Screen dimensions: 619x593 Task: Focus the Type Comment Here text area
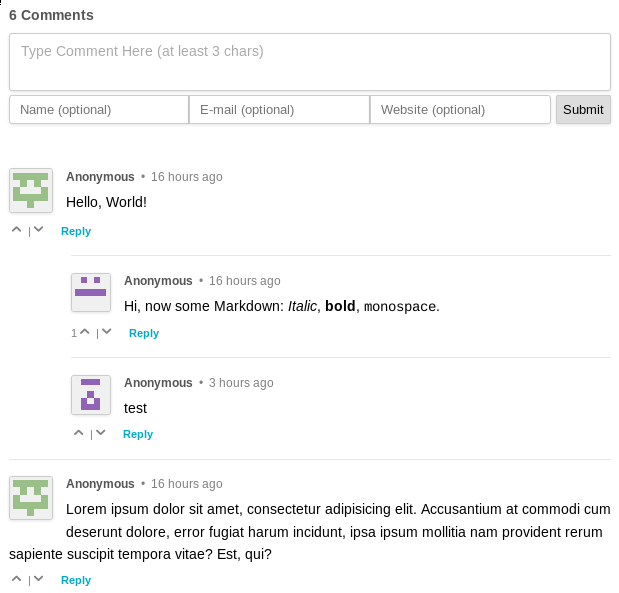(310, 62)
